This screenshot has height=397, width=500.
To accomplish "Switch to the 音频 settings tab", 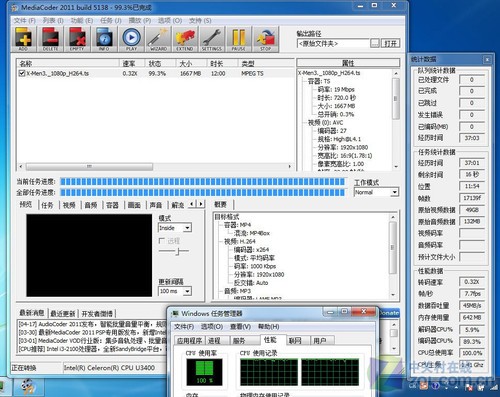I will coord(91,205).
